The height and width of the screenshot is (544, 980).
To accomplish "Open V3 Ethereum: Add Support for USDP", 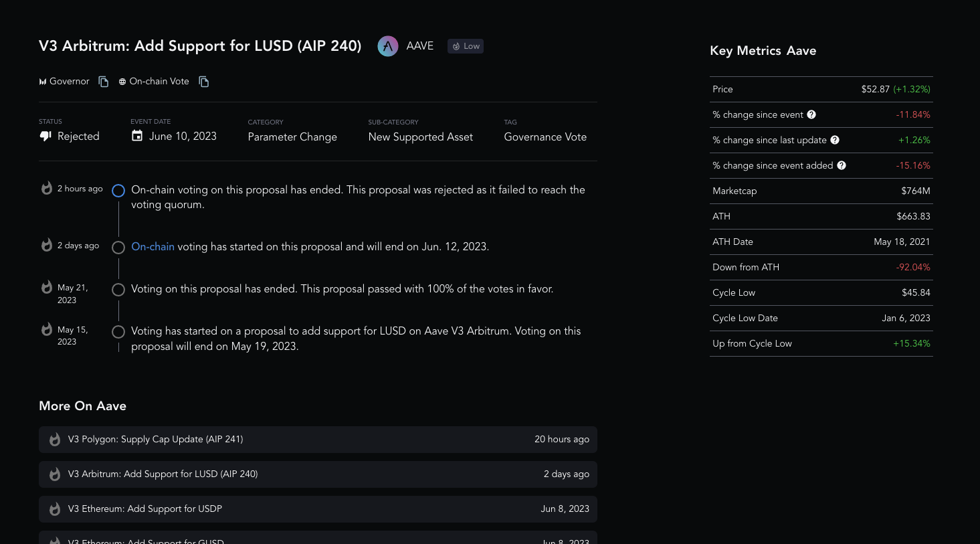I will coord(318,509).
